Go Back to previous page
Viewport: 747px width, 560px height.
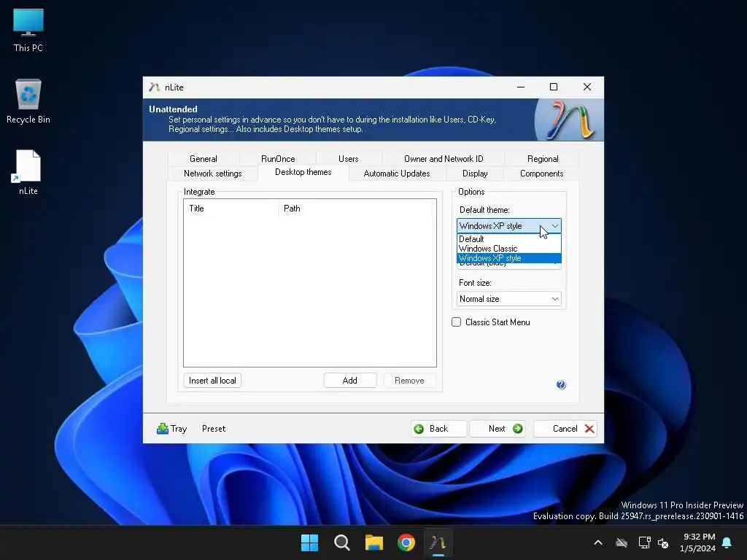pos(438,429)
